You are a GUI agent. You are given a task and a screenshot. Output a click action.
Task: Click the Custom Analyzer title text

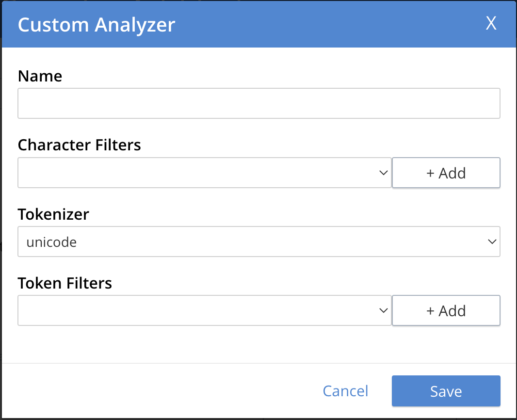(x=96, y=24)
